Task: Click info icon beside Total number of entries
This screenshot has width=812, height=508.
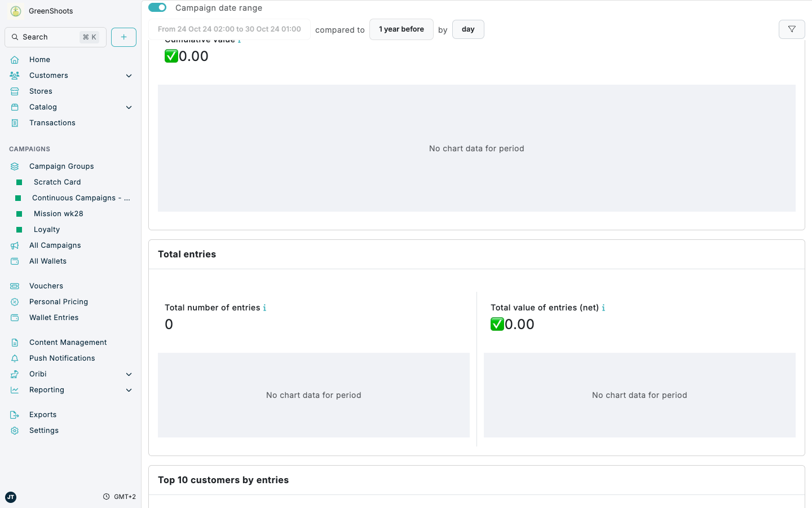Action: tap(264, 308)
